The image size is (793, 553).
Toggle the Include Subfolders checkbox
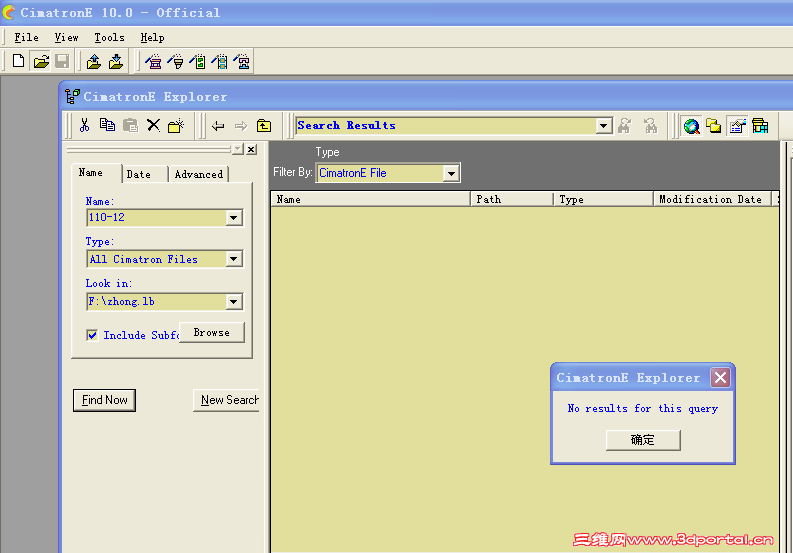pos(92,335)
